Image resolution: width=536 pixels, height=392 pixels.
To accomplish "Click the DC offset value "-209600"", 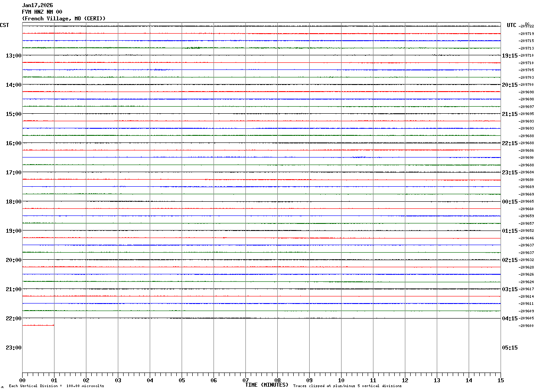I will 527,326.
